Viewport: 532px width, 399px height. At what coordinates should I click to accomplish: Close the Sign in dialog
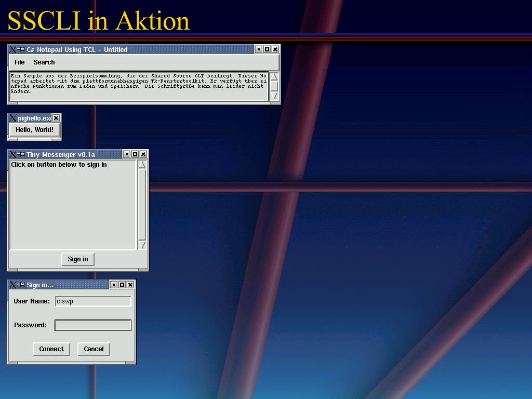(x=130, y=285)
